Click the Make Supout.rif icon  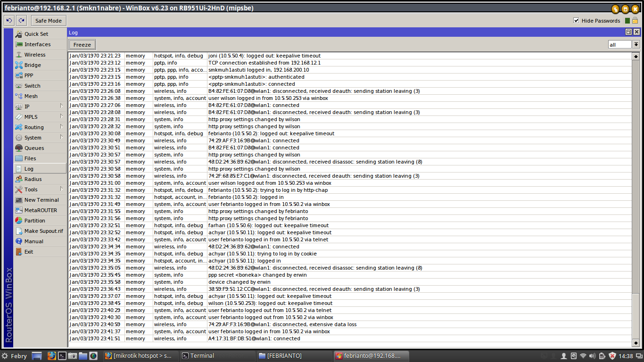[19, 231]
